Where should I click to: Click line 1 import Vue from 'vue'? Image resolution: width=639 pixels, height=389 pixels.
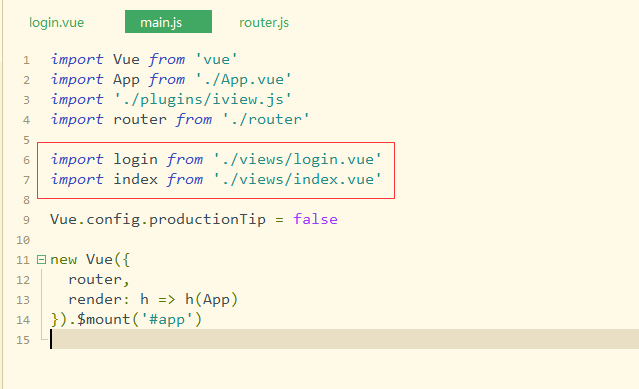click(x=144, y=59)
